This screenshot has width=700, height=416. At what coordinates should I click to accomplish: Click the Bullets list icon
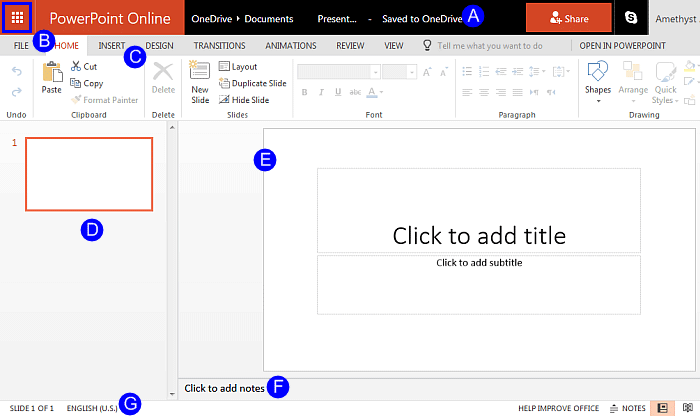[467, 71]
